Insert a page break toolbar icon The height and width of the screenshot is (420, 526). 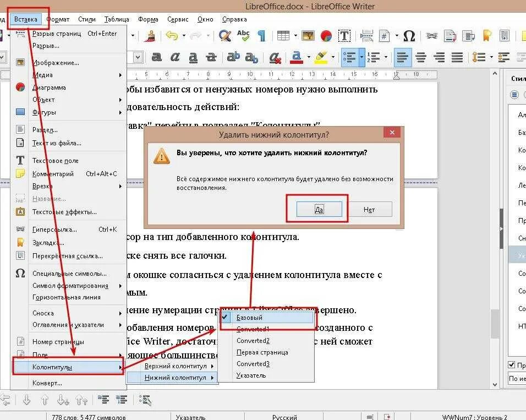pos(366,36)
